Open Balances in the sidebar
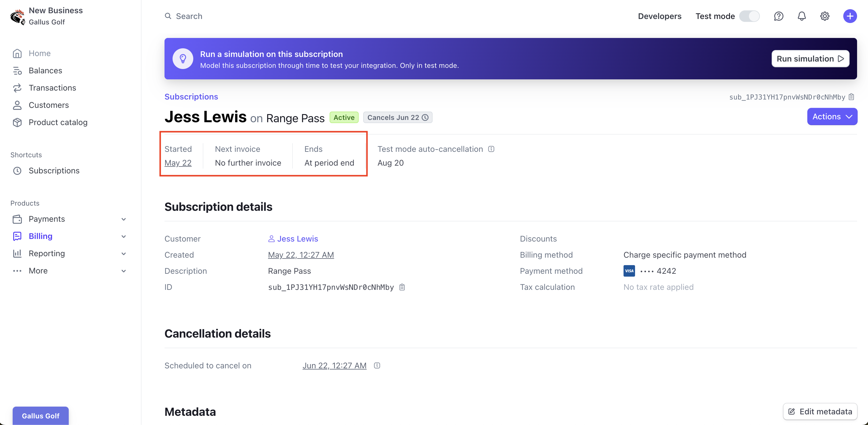The width and height of the screenshot is (868, 425). 45,71
